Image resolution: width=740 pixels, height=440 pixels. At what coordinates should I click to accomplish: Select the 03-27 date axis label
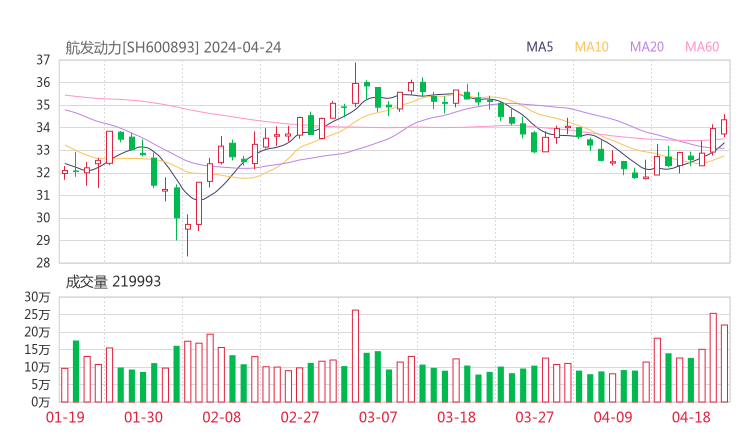pyautogui.click(x=533, y=417)
